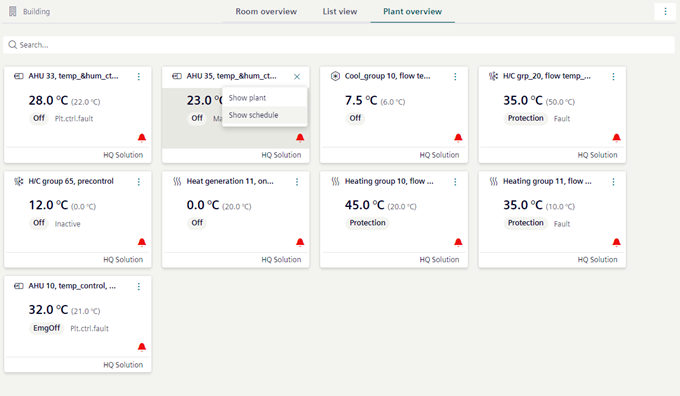Click the cooling icon beside Cool_group 10
680x396 pixels.
[x=335, y=76]
